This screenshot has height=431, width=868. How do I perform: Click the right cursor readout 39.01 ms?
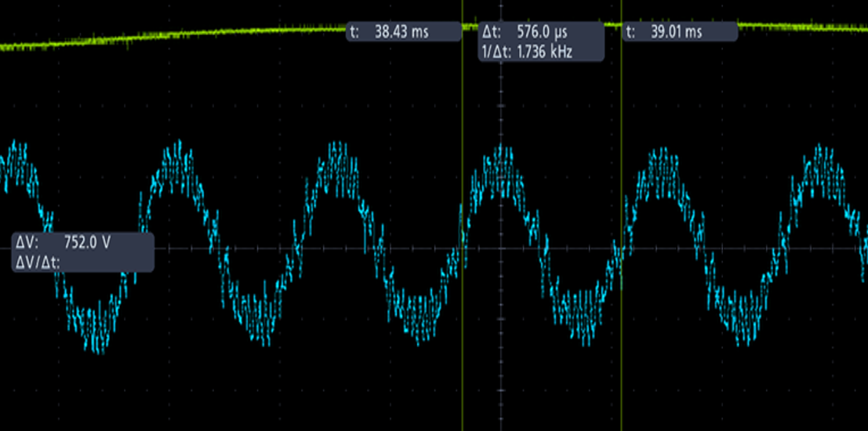[x=680, y=31]
